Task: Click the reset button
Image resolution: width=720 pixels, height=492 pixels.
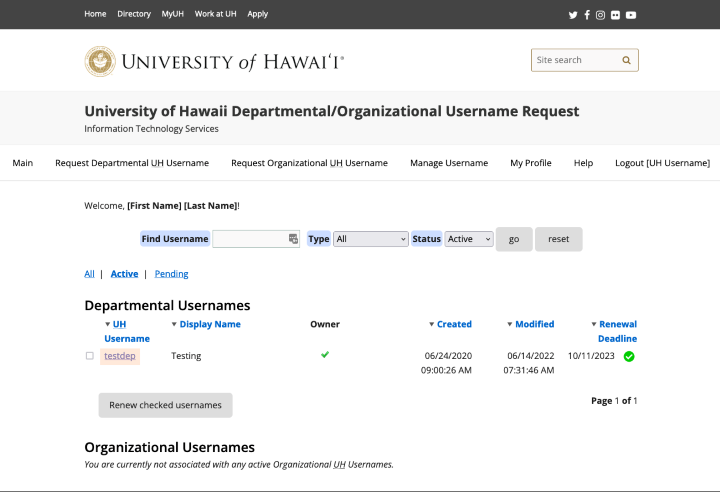Action: click(x=558, y=239)
